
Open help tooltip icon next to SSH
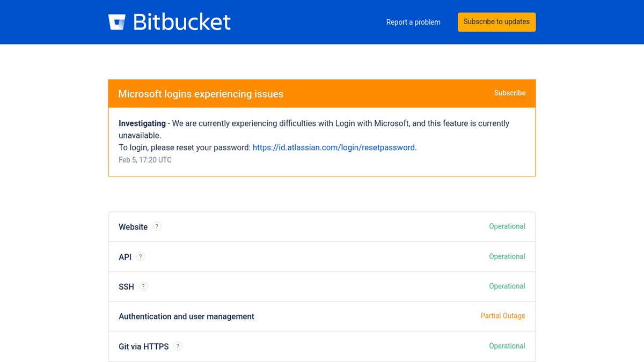click(x=143, y=286)
